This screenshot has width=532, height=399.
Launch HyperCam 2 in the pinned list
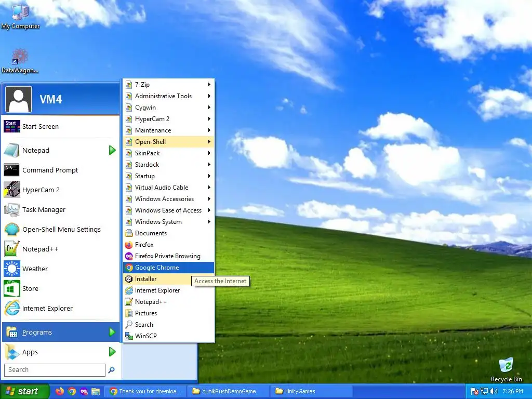(x=60, y=190)
